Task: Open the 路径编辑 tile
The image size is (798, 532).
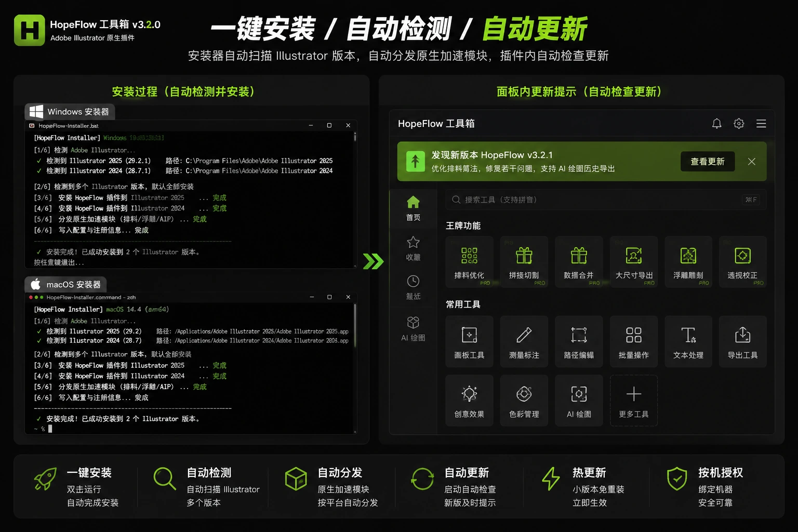Action: coord(579,342)
